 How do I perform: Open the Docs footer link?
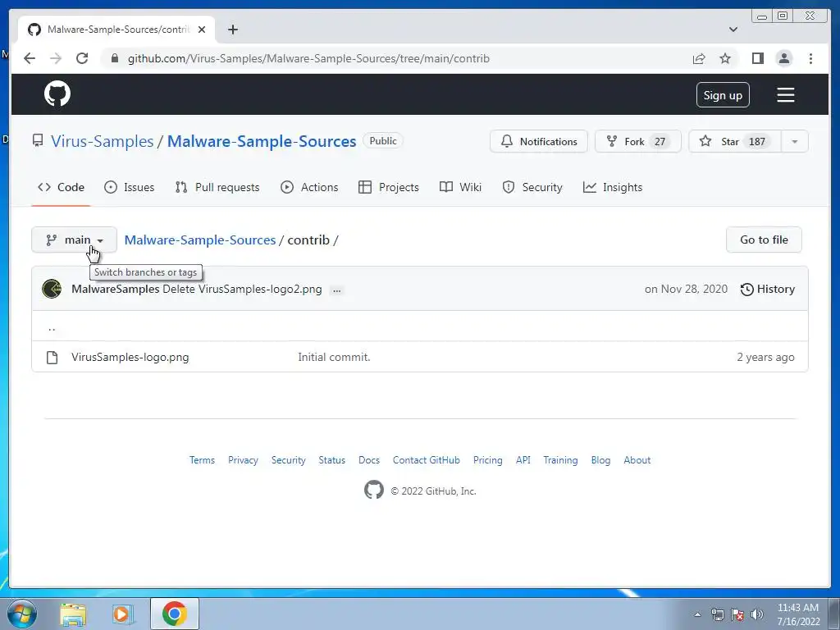[369, 460]
